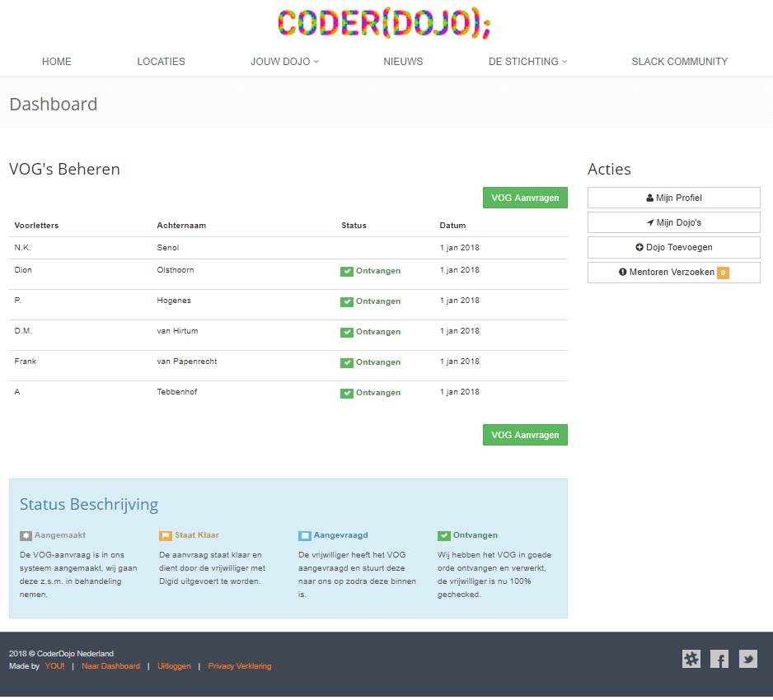This screenshot has height=700, width=773.
Task: Open the Mijn Dojo's action
Action: click(x=673, y=222)
